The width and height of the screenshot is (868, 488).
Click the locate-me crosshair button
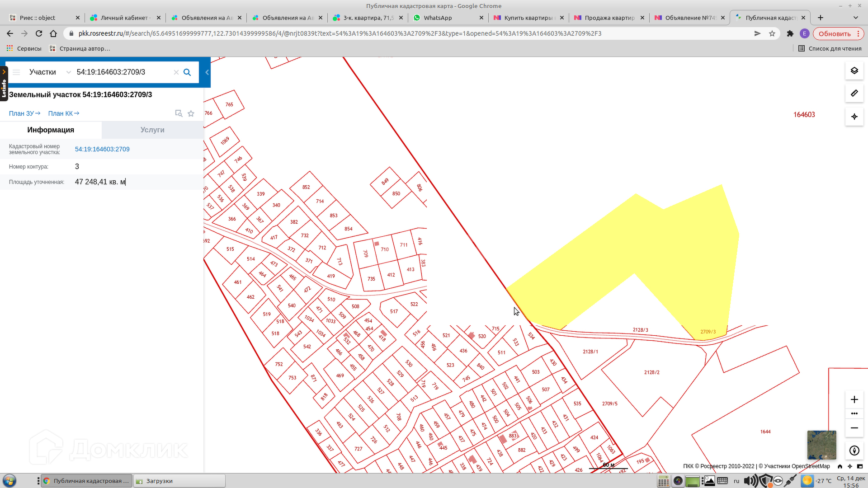coord(854,117)
